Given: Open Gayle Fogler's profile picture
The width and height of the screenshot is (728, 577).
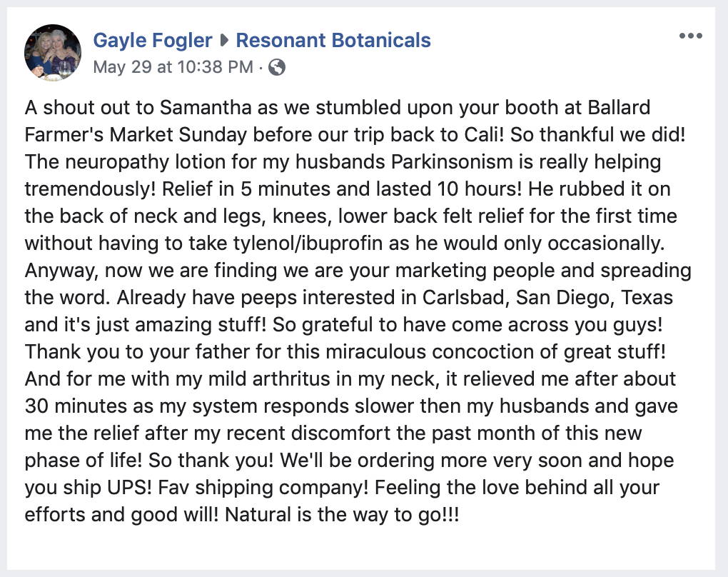Looking at the screenshot, I should 53,53.
